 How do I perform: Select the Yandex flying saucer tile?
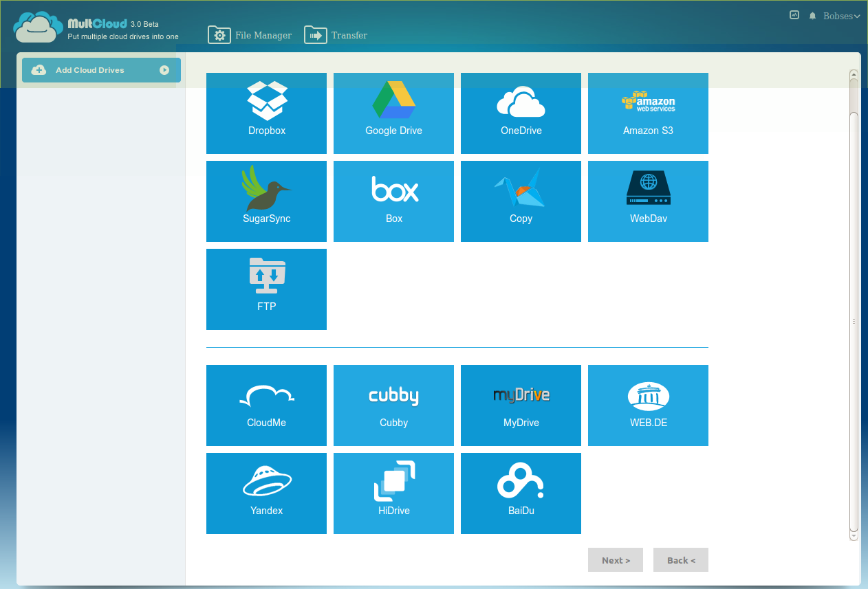tap(266, 493)
